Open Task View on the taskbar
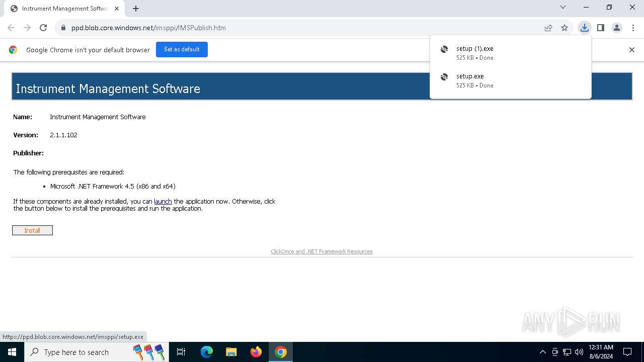The image size is (644, 362). [182, 352]
